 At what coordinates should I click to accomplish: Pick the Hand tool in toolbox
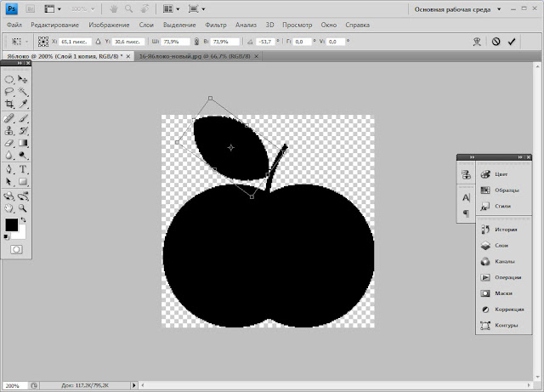pos(9,208)
